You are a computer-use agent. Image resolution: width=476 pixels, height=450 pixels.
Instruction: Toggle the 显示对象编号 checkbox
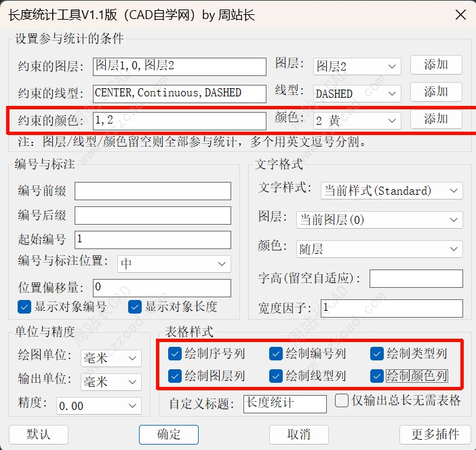[x=25, y=307]
